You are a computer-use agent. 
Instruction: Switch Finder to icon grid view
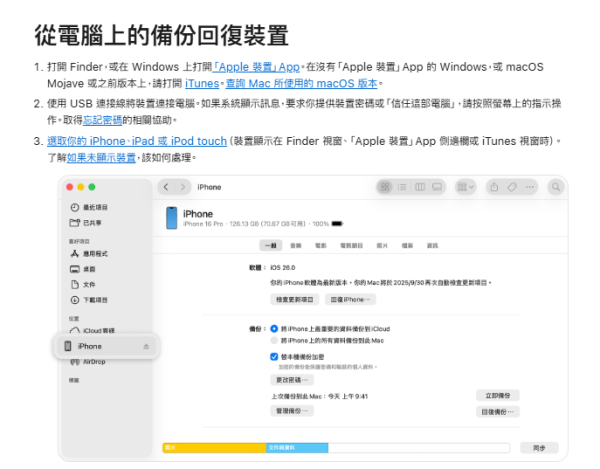click(385, 187)
